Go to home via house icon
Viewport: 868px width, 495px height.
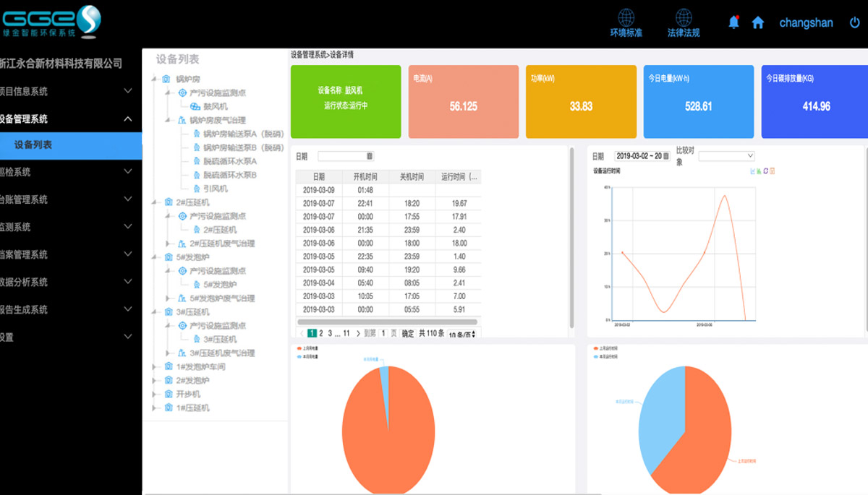pyautogui.click(x=757, y=22)
